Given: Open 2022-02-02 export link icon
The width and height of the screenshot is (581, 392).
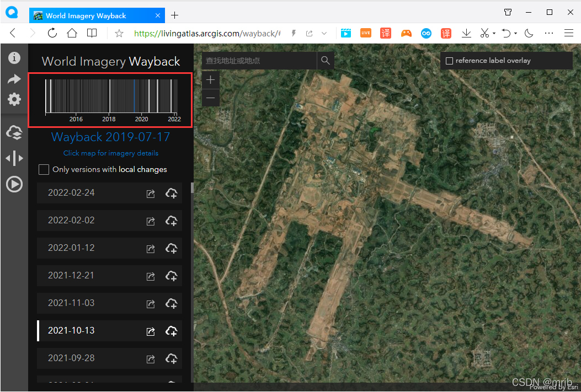Looking at the screenshot, I should coord(151,221).
